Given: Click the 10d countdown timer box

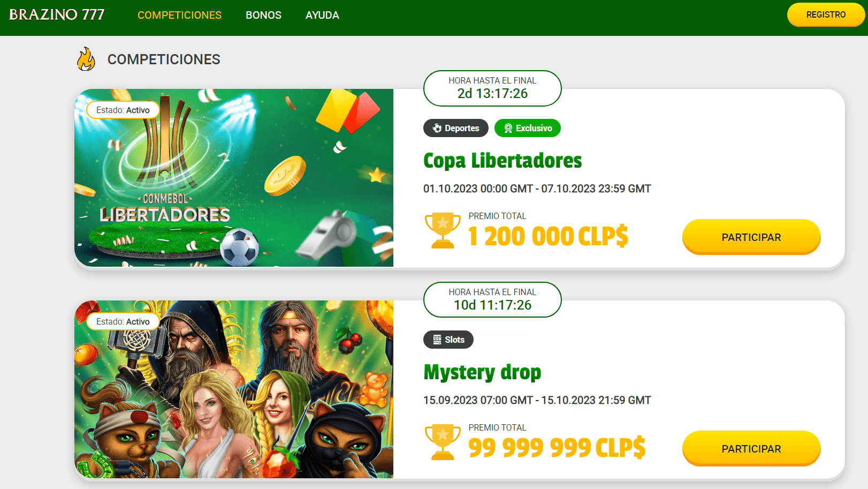Looking at the screenshot, I should pos(492,300).
